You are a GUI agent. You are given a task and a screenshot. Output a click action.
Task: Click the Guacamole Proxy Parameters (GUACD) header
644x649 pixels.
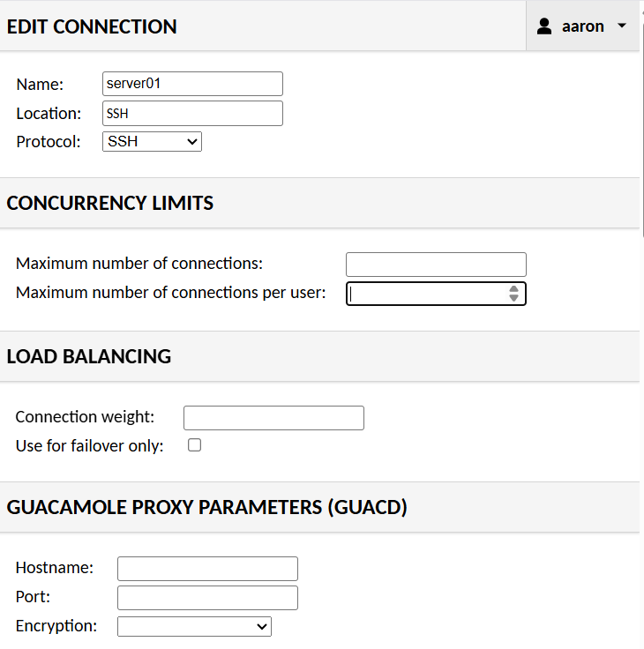(x=206, y=507)
